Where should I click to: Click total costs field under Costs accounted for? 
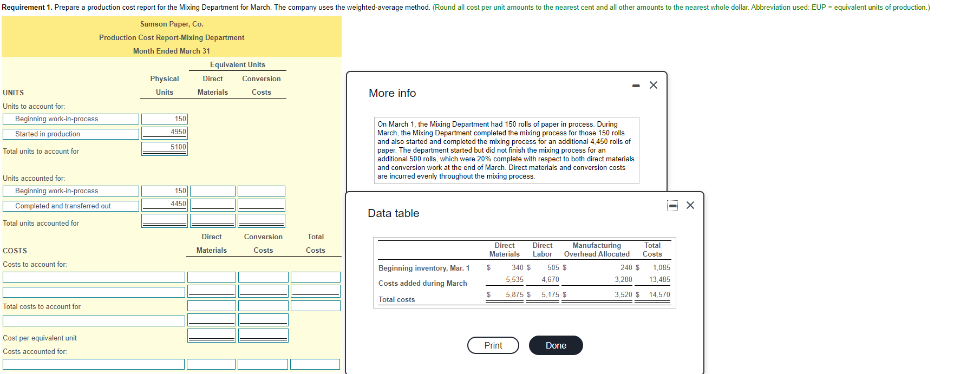click(x=315, y=364)
